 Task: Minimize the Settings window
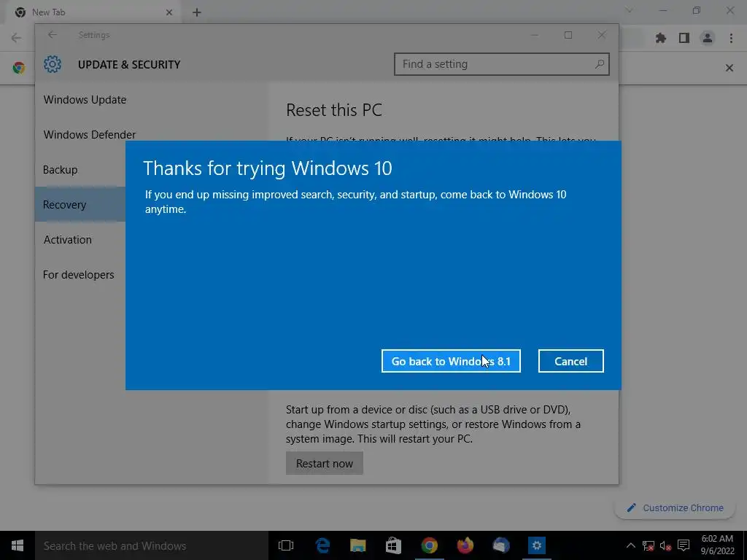click(x=535, y=35)
